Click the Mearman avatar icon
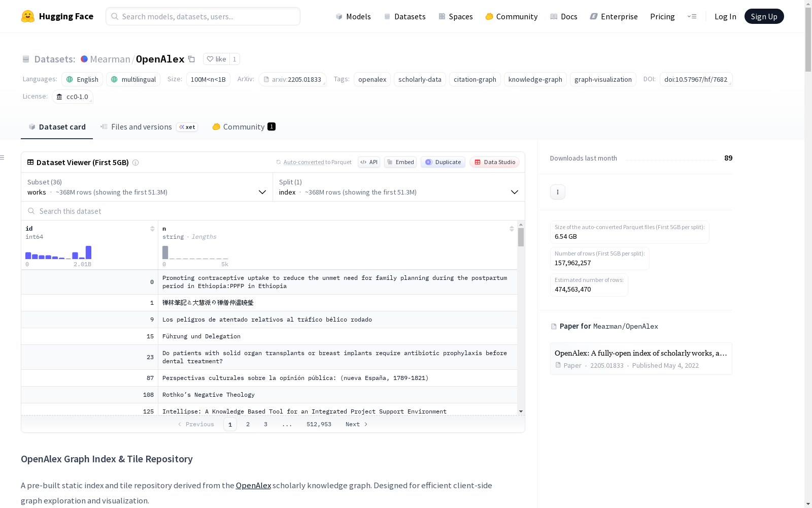 click(84, 59)
